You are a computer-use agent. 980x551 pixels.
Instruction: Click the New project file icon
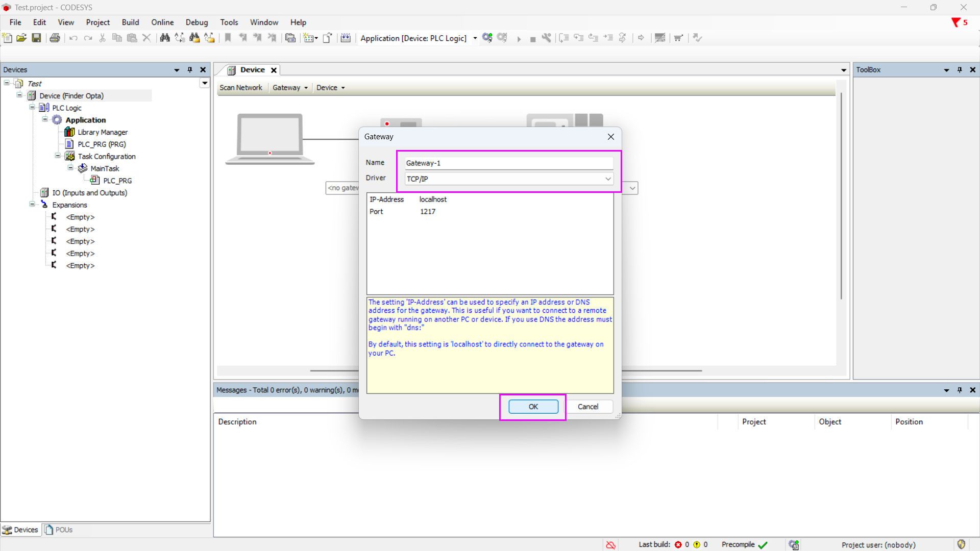7,38
